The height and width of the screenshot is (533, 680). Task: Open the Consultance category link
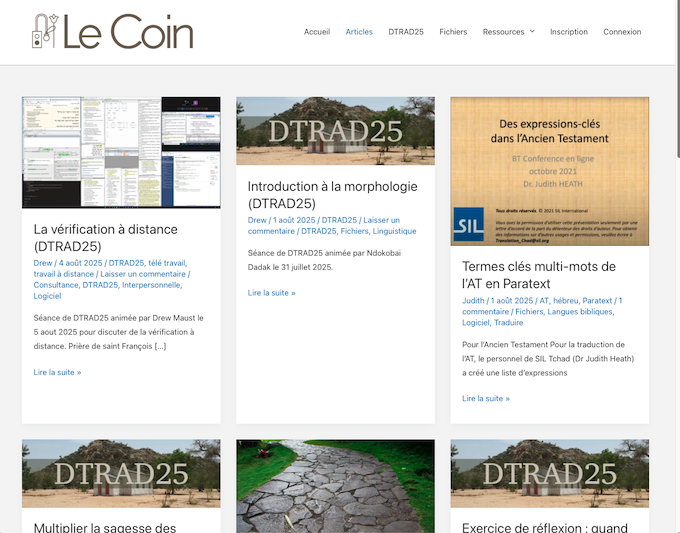pos(56,285)
